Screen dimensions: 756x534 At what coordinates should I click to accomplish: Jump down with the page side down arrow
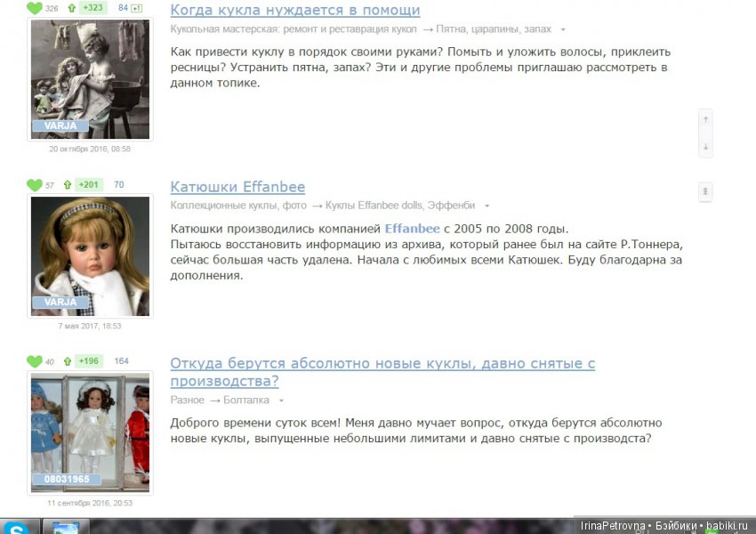[705, 146]
